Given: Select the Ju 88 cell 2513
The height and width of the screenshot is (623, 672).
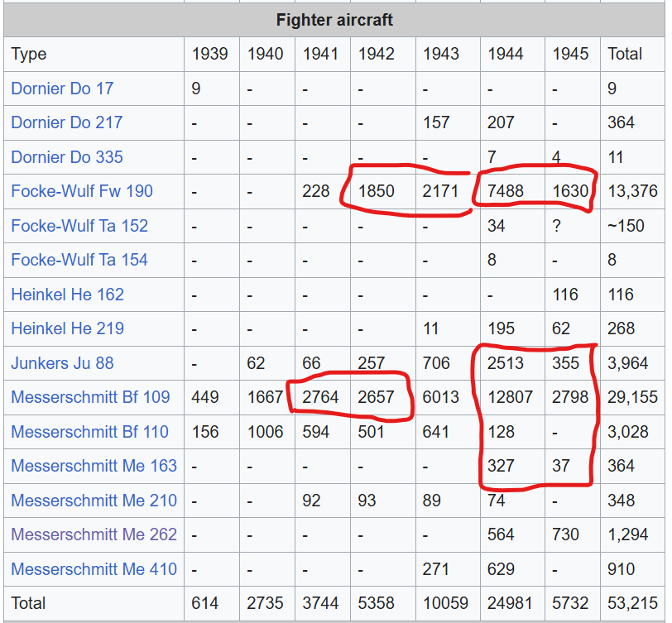Looking at the screenshot, I should pos(512,363).
